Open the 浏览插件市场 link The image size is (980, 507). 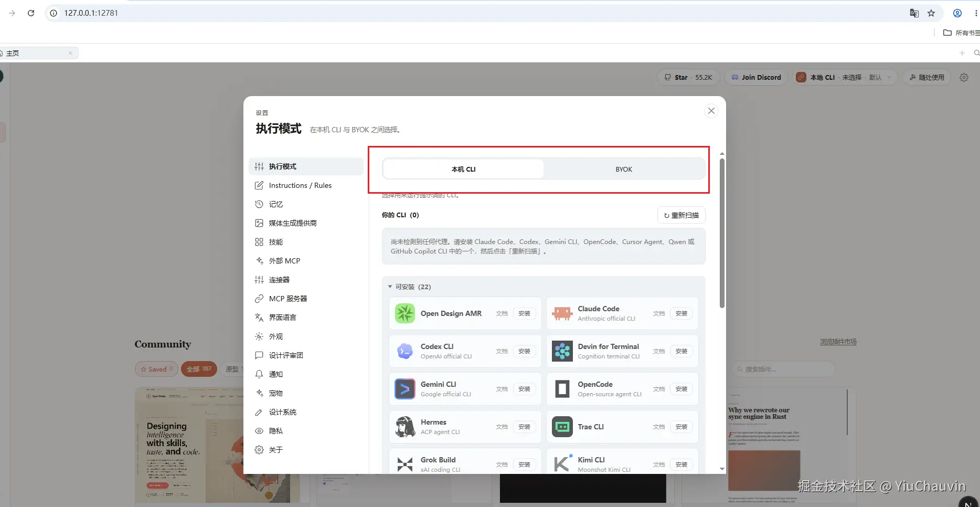[838, 342]
